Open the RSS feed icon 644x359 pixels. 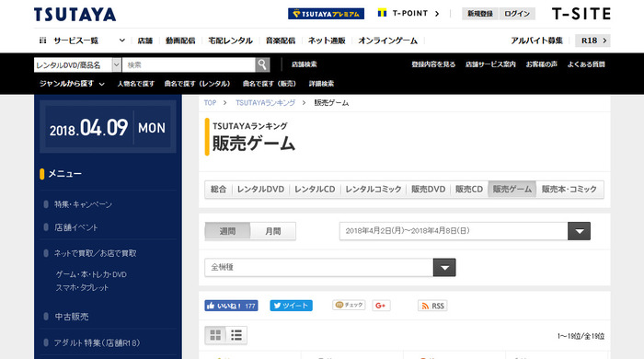click(x=432, y=306)
